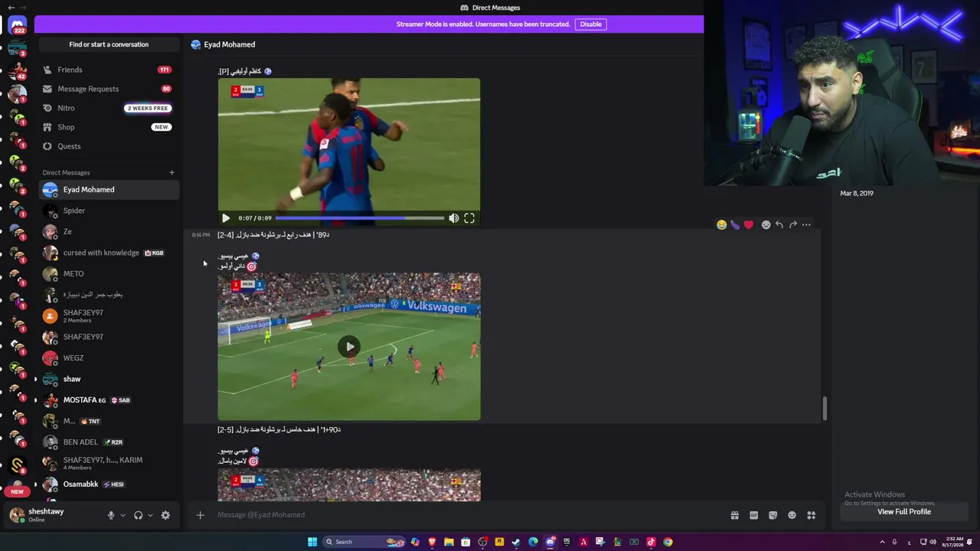Open File Explorer from the taskbar
The width and height of the screenshot is (980, 551).
click(x=449, y=542)
